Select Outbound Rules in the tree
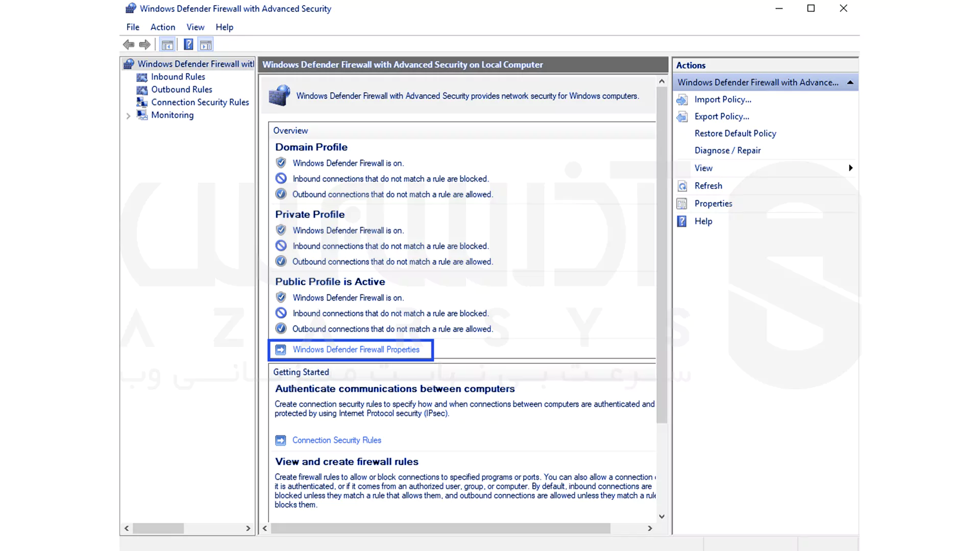The height and width of the screenshot is (551, 980). click(182, 89)
